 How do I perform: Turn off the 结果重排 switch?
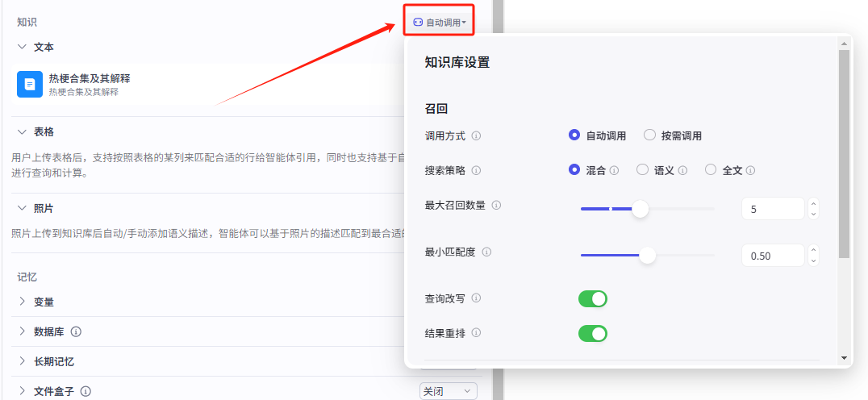pos(593,333)
